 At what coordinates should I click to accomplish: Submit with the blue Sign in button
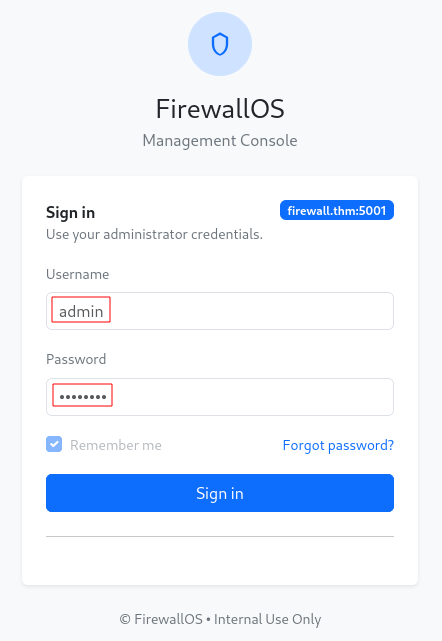(220, 493)
